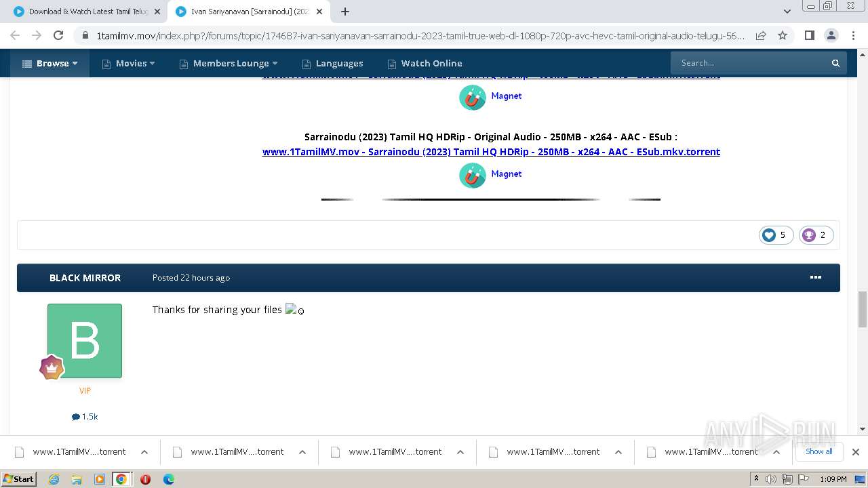
Task: Expand options for the fifth torrent download
Action: pyautogui.click(x=776, y=452)
